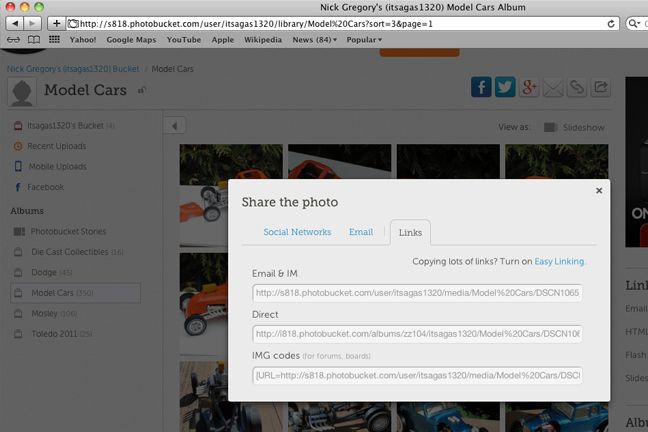Turn on Easy Linking
Screen dimensions: 648x432
tap(558, 262)
